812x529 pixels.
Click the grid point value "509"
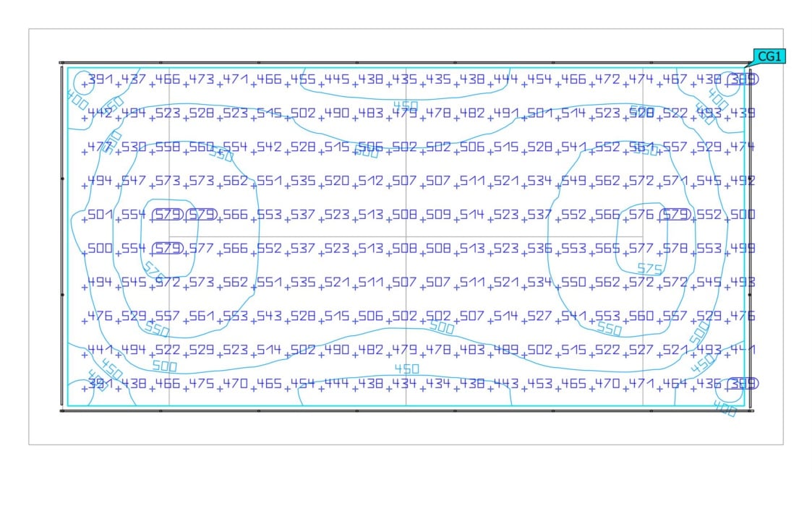[x=438, y=215]
